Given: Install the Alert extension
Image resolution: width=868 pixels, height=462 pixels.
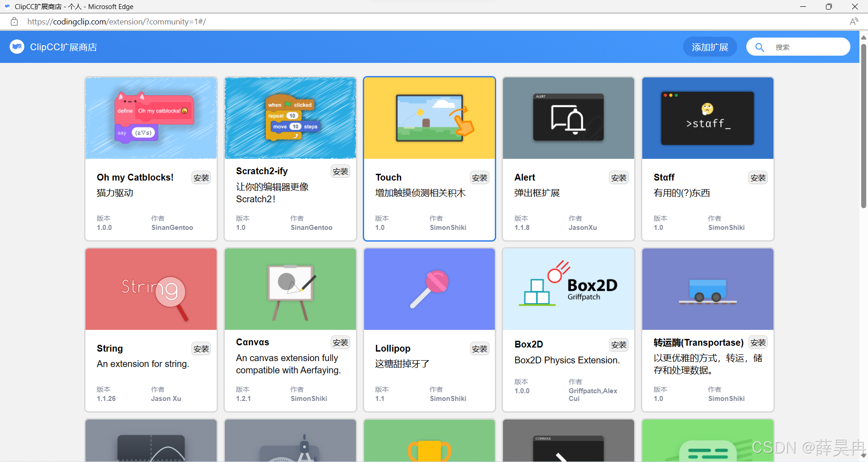Looking at the screenshot, I should click(619, 178).
